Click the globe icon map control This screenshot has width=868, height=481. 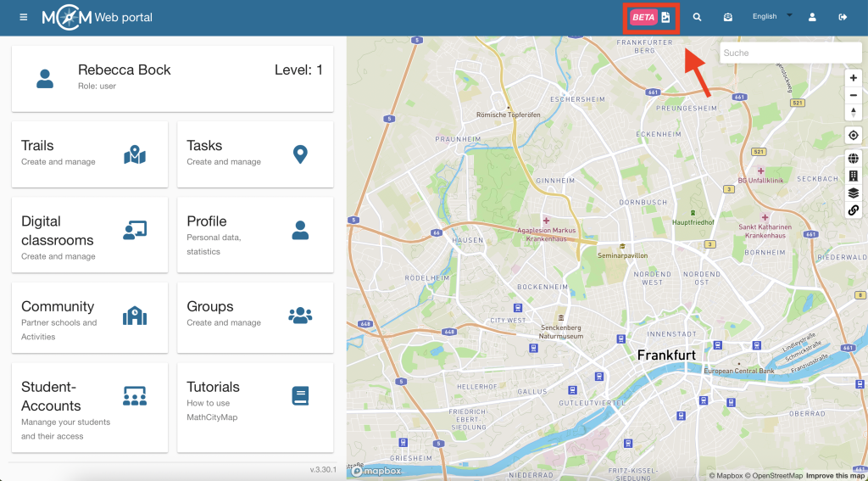click(853, 159)
